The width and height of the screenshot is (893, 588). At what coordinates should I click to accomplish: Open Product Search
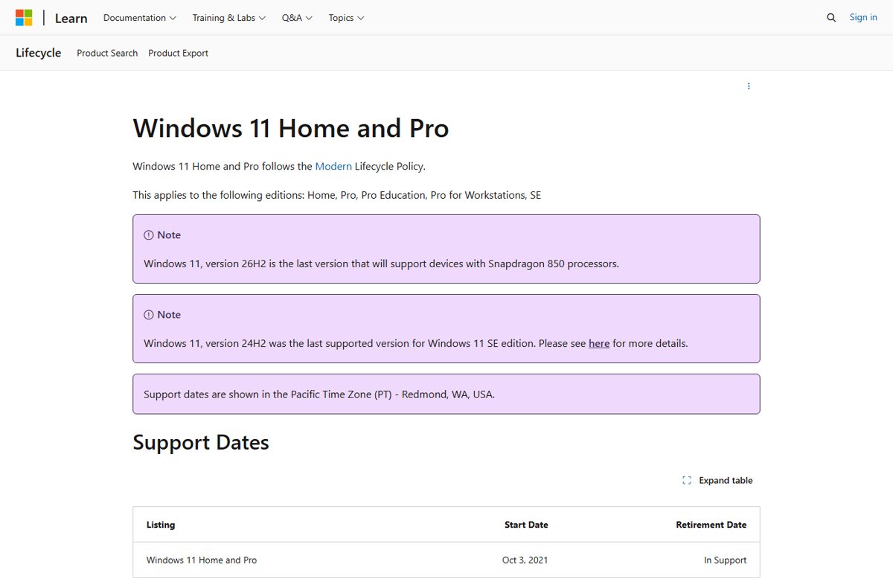[x=107, y=53]
